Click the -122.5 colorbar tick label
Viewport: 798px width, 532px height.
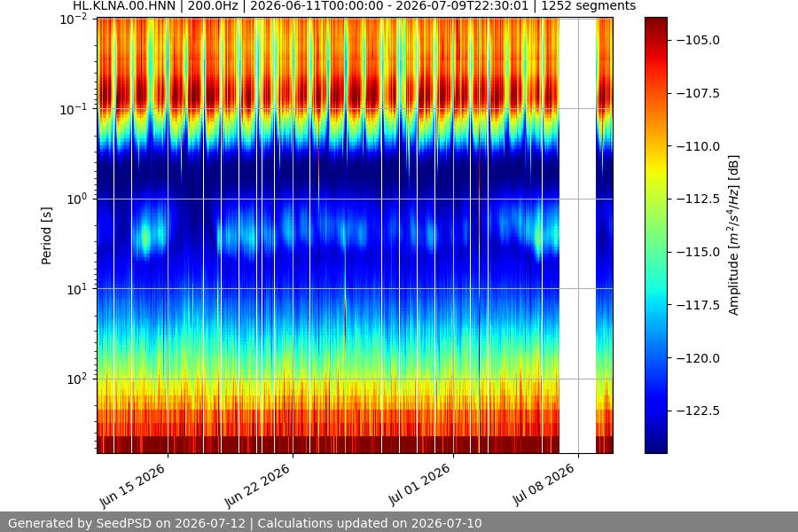click(699, 411)
